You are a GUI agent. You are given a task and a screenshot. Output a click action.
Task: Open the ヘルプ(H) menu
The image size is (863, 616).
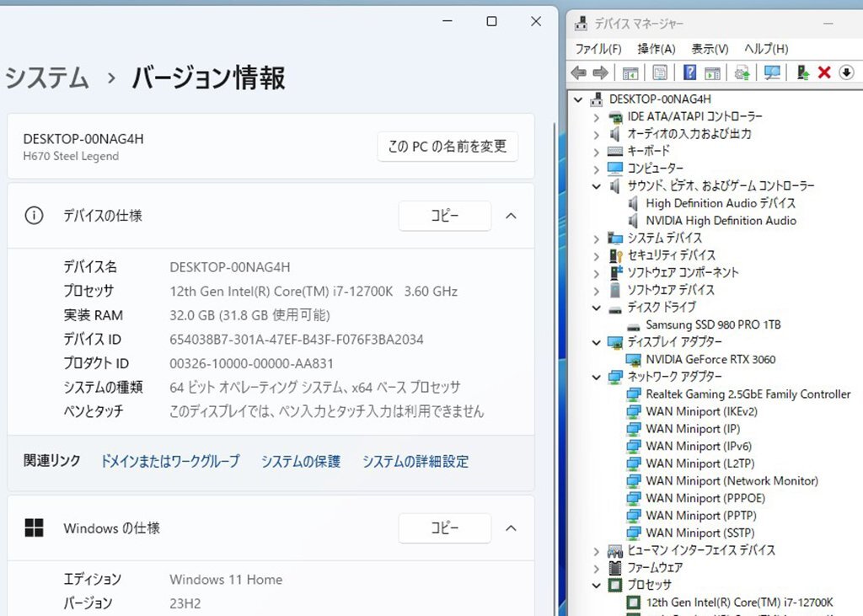pyautogui.click(x=766, y=49)
